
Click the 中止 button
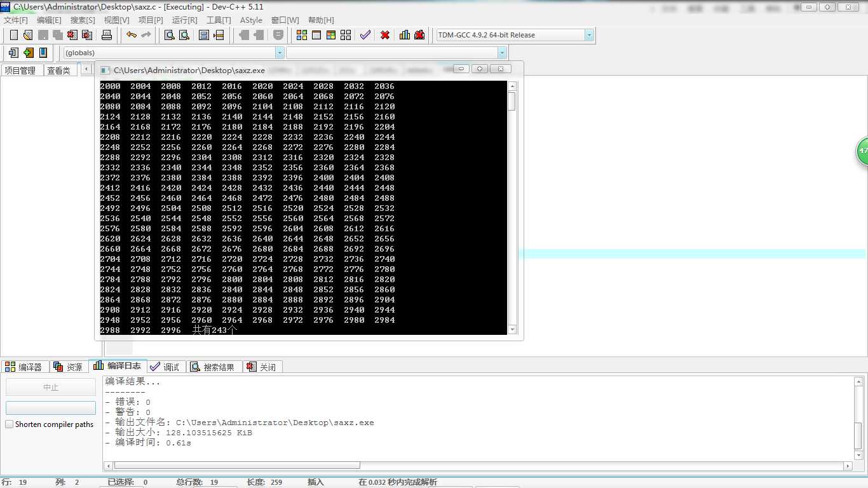point(51,387)
